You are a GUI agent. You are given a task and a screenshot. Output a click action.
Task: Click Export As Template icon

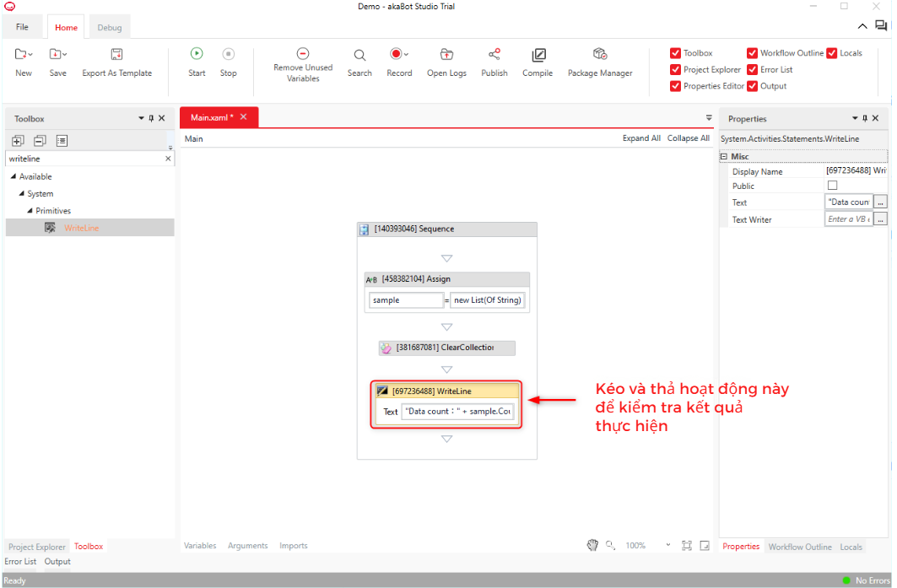pos(116,54)
